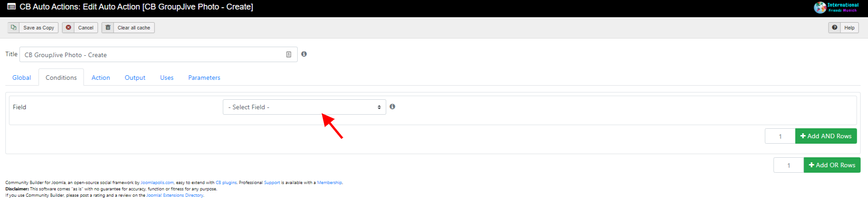The width and height of the screenshot is (868, 199).
Task: Click the icon inside the Title input
Action: pos(289,54)
